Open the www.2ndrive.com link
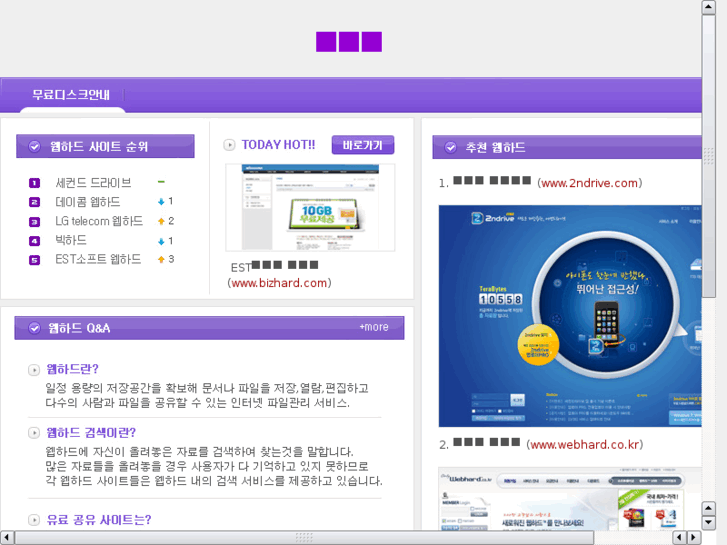727x545 pixels. click(589, 183)
